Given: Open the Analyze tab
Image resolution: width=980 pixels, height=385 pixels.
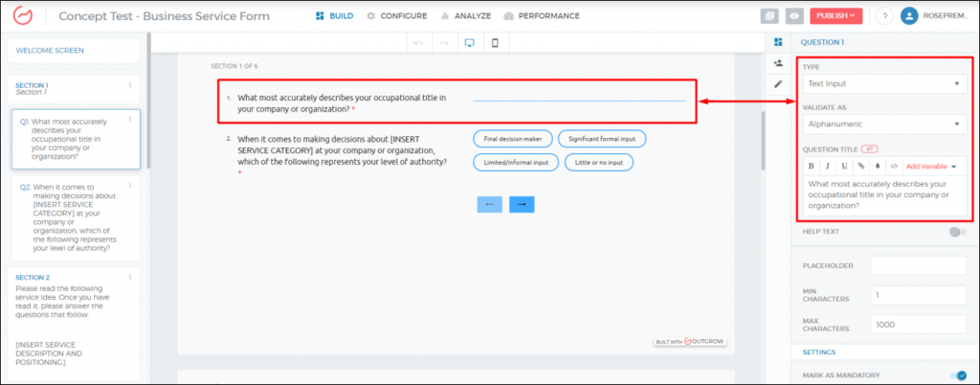Looking at the screenshot, I should [x=466, y=16].
